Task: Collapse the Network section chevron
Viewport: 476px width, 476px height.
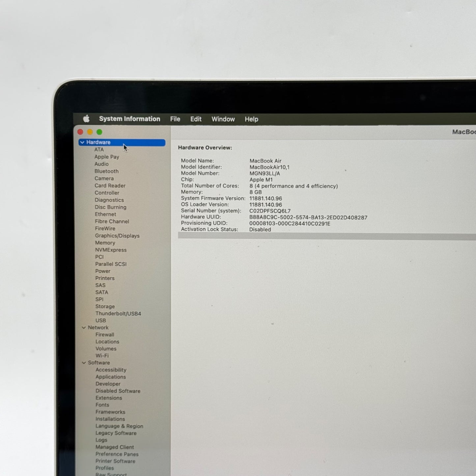Action: click(84, 327)
